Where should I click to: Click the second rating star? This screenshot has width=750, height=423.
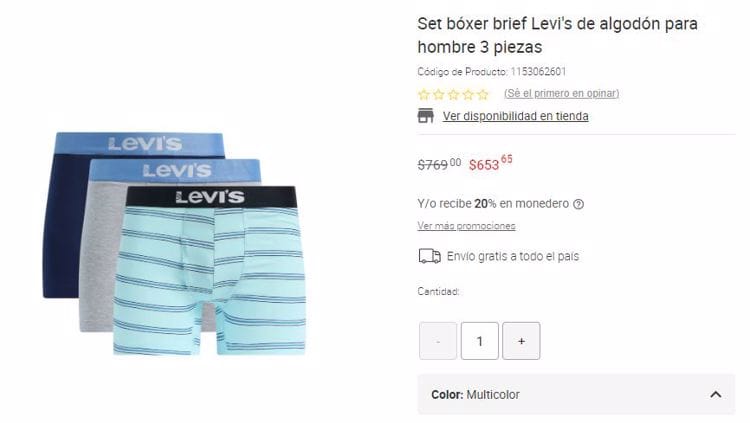click(x=438, y=94)
